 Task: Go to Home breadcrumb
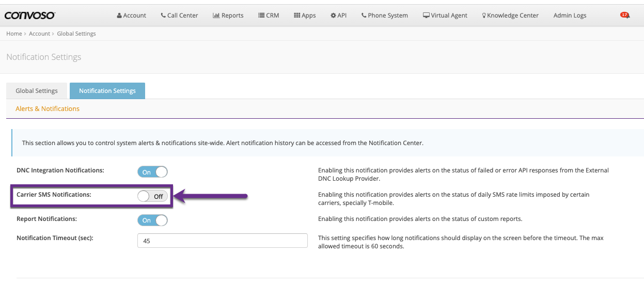click(x=14, y=34)
